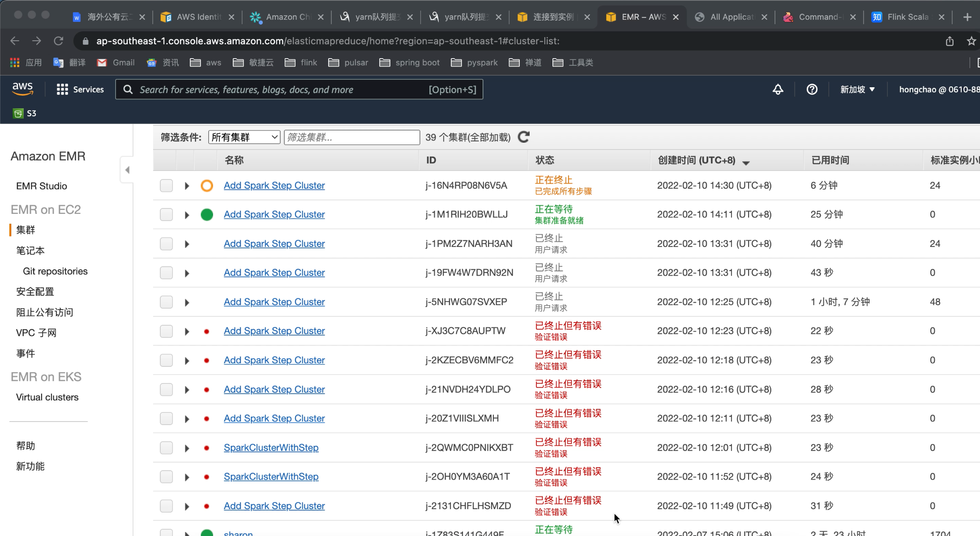Image resolution: width=980 pixels, height=536 pixels.
Task: Open the S3 shortcut icon
Action: (18, 113)
